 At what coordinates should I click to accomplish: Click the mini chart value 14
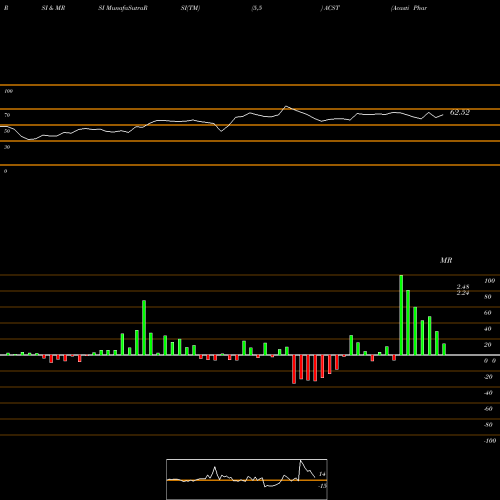(322, 474)
